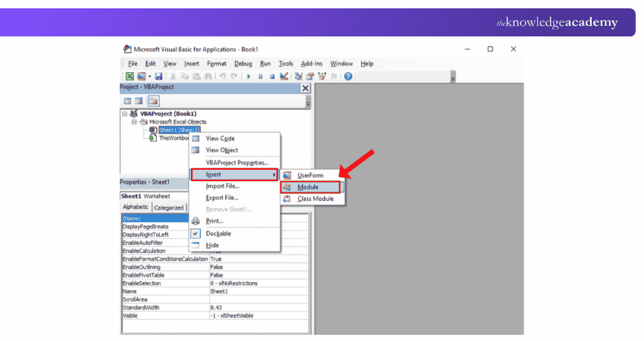Screen dimensions: 644x341
Task: Click the Undo arrow icon
Action: (223, 76)
